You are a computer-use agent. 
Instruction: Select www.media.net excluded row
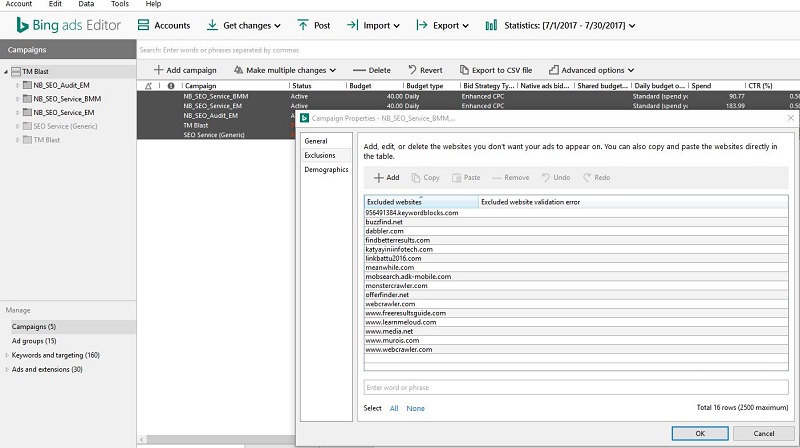pyautogui.click(x=576, y=331)
